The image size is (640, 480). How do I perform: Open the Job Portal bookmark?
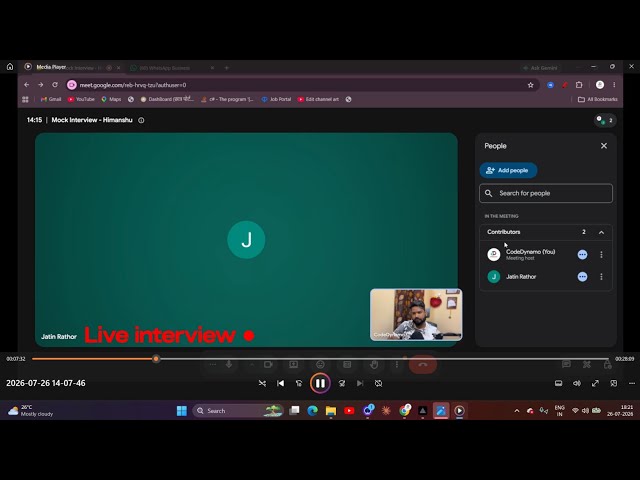click(276, 99)
